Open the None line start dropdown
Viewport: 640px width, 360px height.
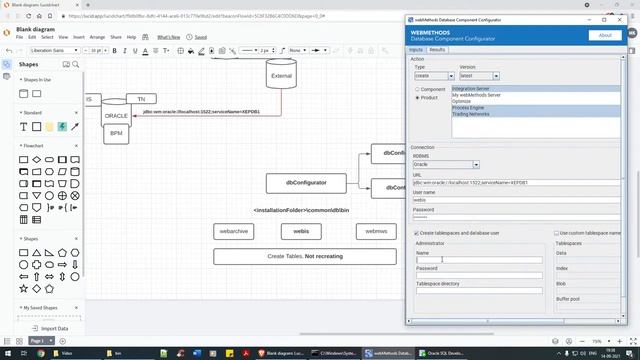point(297,51)
